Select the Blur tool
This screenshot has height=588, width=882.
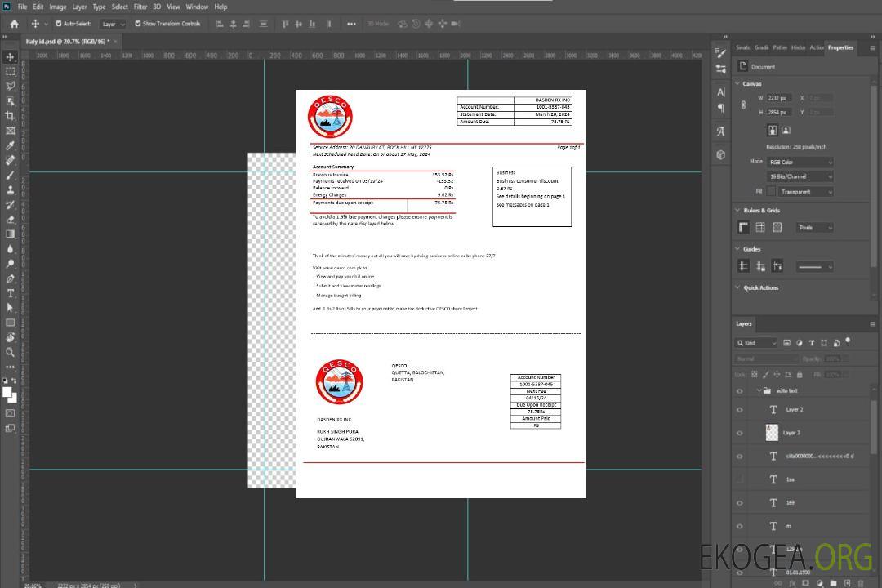click(10, 249)
